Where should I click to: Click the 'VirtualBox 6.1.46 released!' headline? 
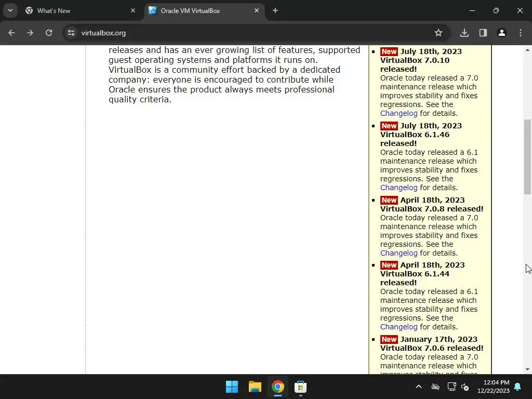pyautogui.click(x=415, y=139)
